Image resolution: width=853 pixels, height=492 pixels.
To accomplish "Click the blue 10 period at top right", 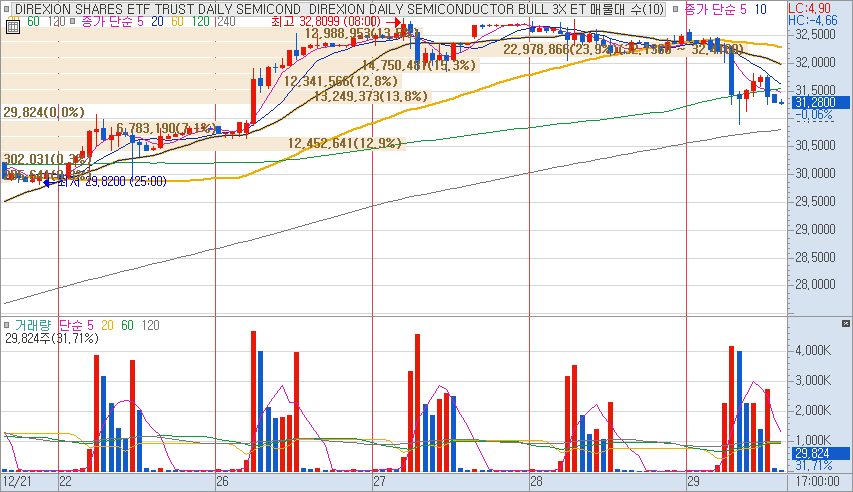I will (x=760, y=9).
